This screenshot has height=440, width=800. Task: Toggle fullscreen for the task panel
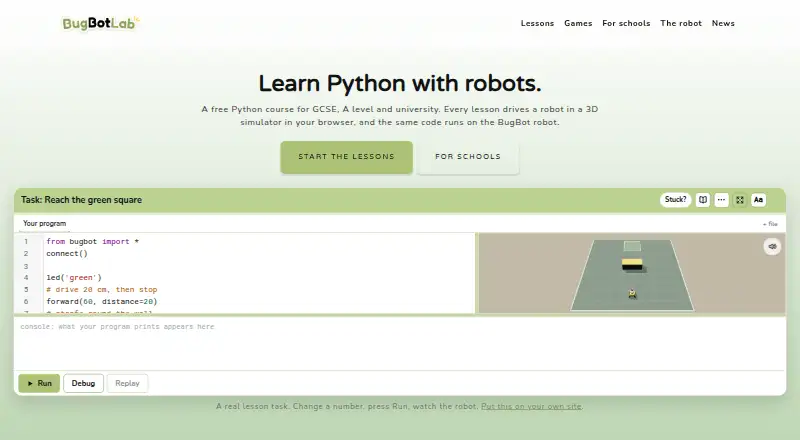tap(740, 200)
